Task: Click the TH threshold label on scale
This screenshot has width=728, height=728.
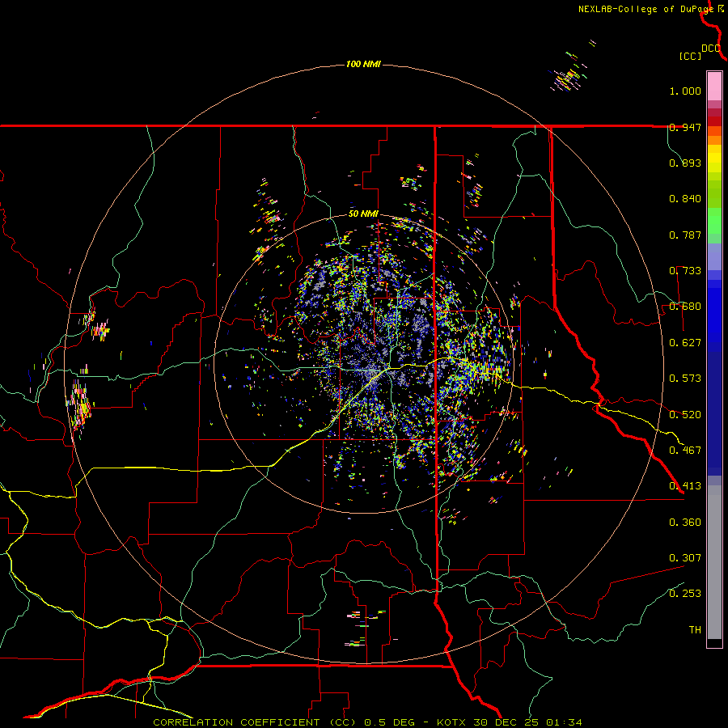Action: point(695,630)
